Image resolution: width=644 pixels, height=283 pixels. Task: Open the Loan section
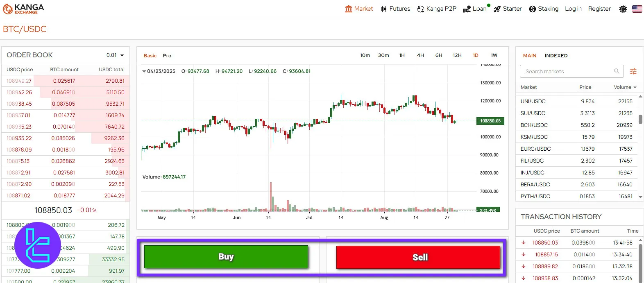pyautogui.click(x=476, y=9)
